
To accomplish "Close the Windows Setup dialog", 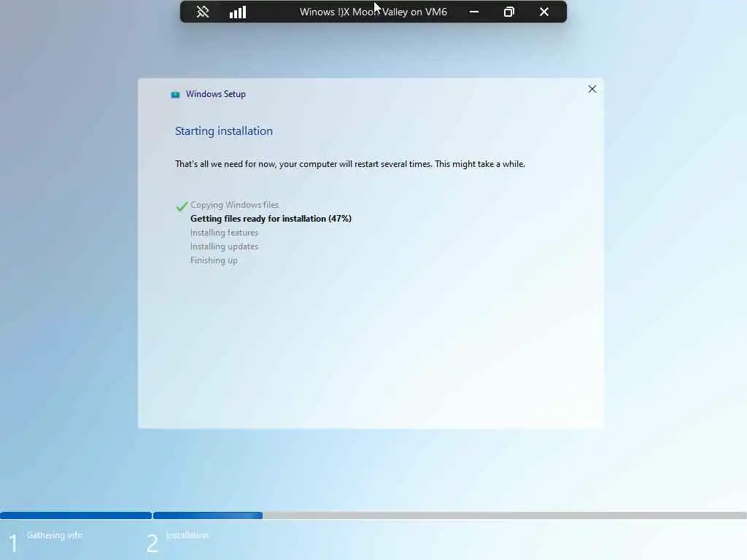I will 592,89.
